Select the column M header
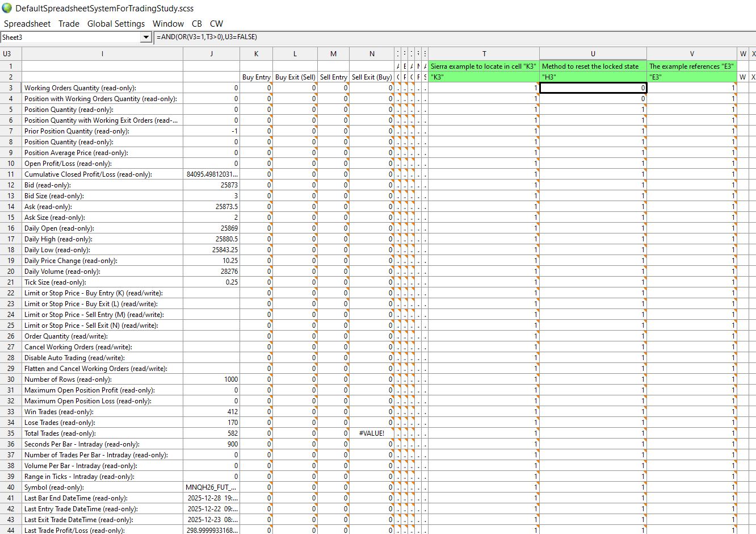The height and width of the screenshot is (534, 756). (333, 54)
